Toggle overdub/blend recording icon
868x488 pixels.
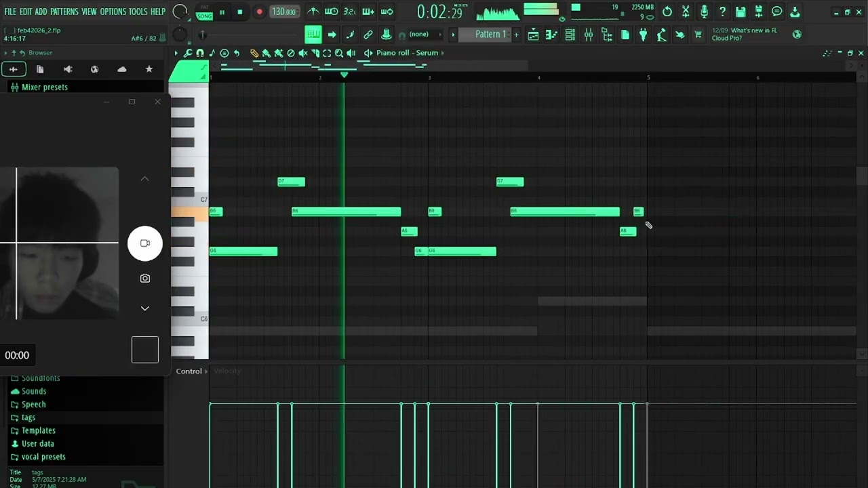pyautogui.click(x=368, y=12)
